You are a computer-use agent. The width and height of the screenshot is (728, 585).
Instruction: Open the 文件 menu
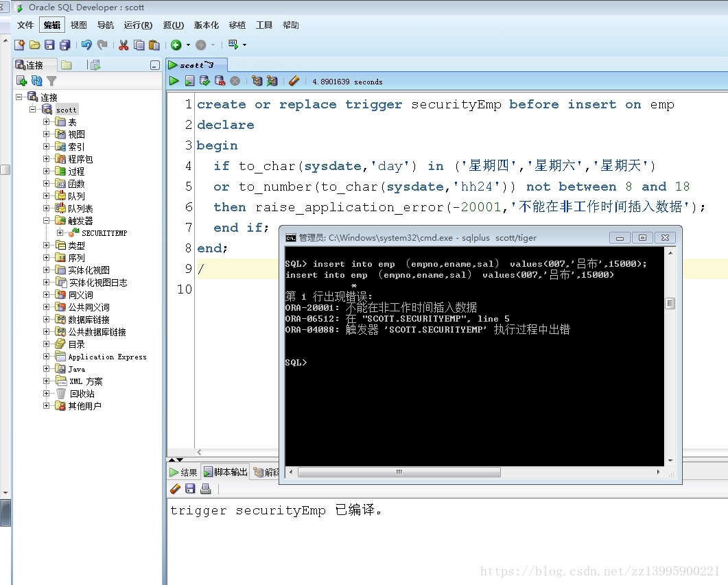pyautogui.click(x=25, y=25)
